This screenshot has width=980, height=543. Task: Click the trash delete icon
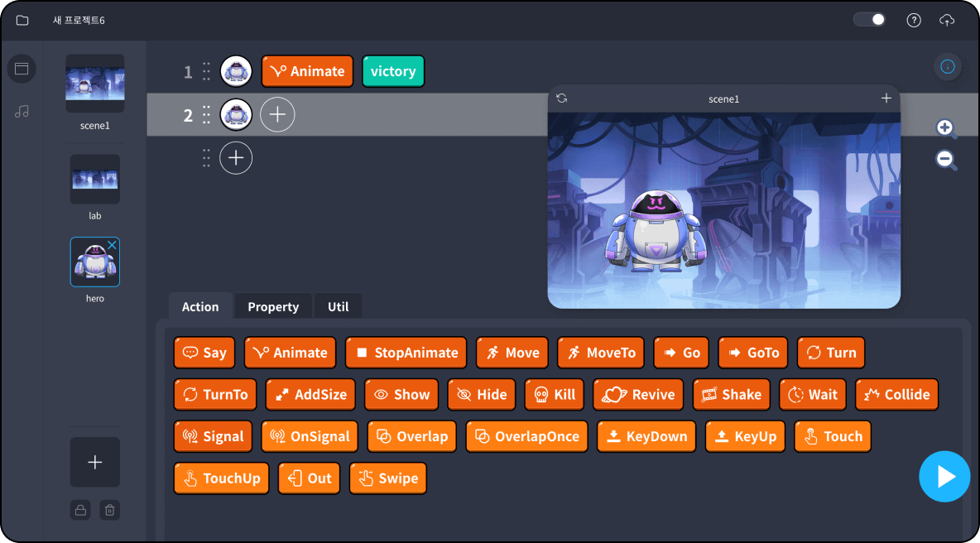coord(109,511)
